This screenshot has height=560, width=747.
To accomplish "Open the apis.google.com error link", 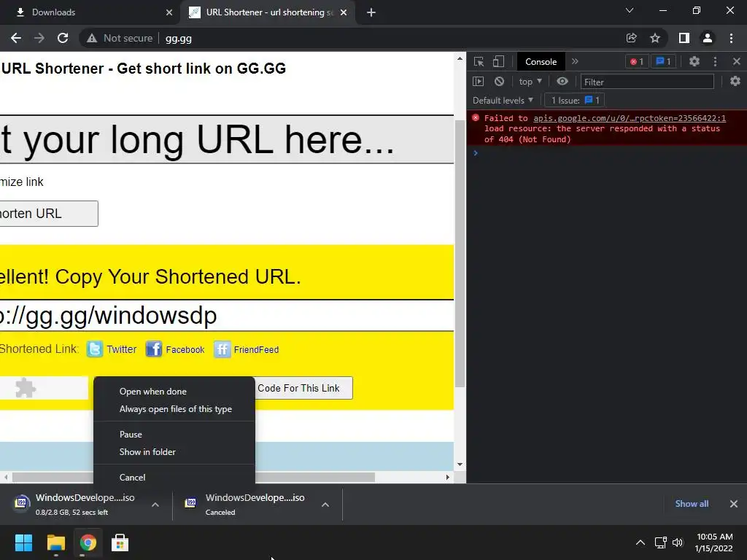I will pos(630,118).
